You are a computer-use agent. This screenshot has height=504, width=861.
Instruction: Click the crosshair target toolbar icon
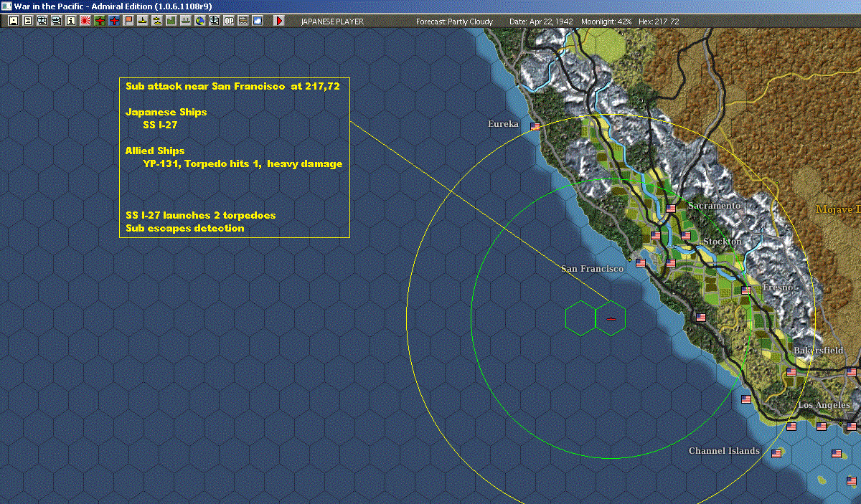215,21
